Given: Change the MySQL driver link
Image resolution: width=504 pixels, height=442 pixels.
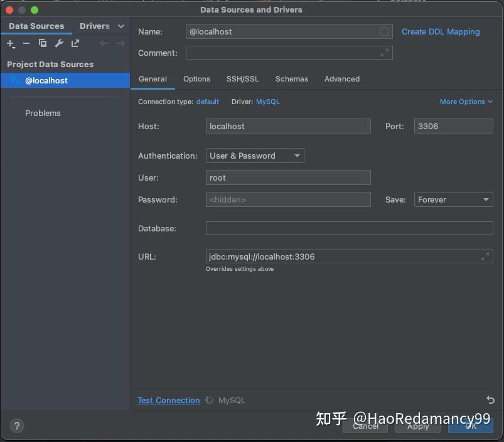Looking at the screenshot, I should click(268, 102).
